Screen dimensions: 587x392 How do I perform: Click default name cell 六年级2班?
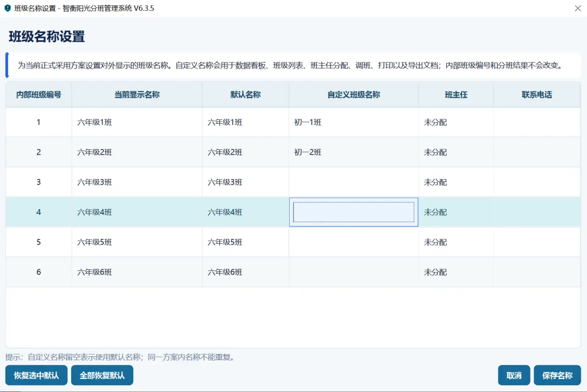click(246, 152)
